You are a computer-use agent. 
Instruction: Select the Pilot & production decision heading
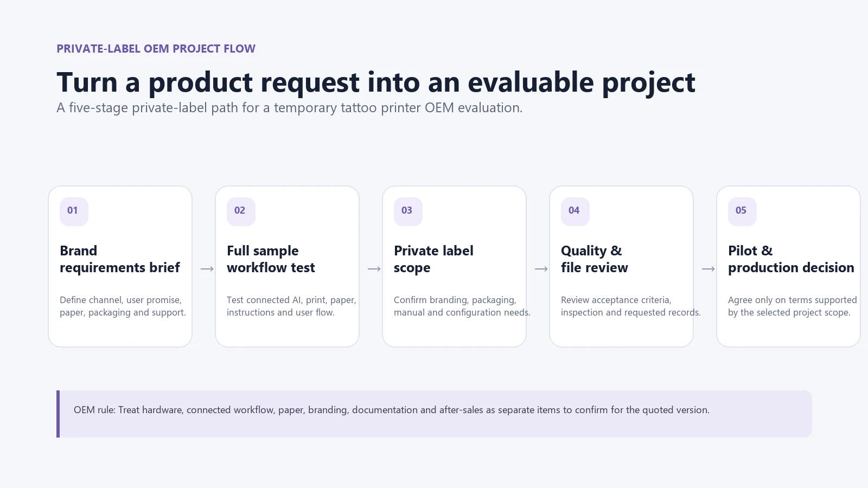tap(791, 259)
